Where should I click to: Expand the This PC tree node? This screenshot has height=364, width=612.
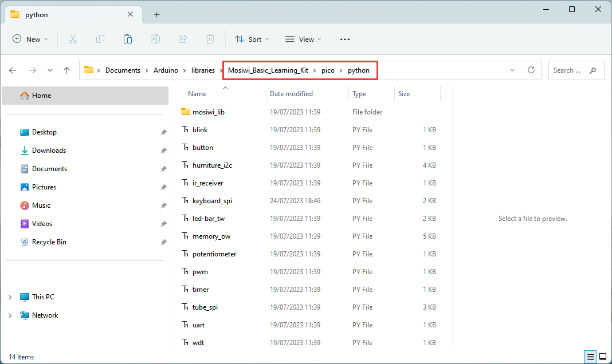pos(10,297)
